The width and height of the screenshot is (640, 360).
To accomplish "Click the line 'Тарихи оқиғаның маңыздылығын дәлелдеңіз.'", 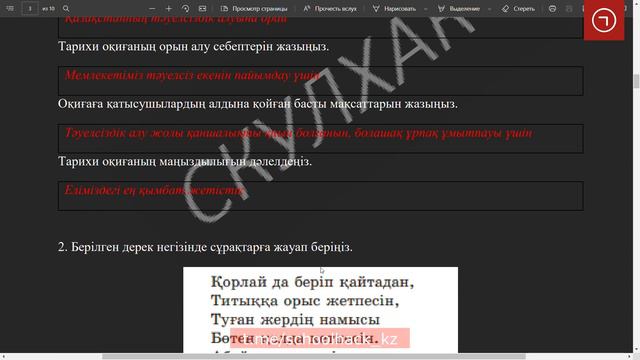I will 185,162.
